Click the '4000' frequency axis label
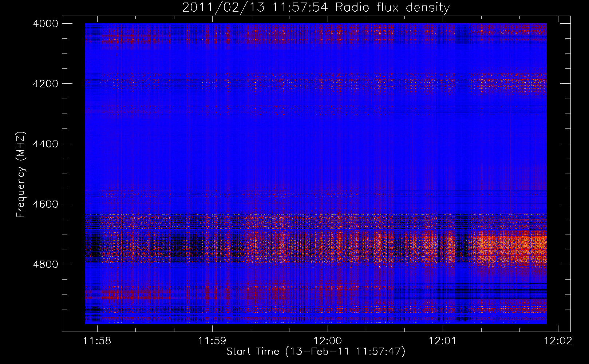Viewport: 589px width, 364px height. [x=45, y=24]
